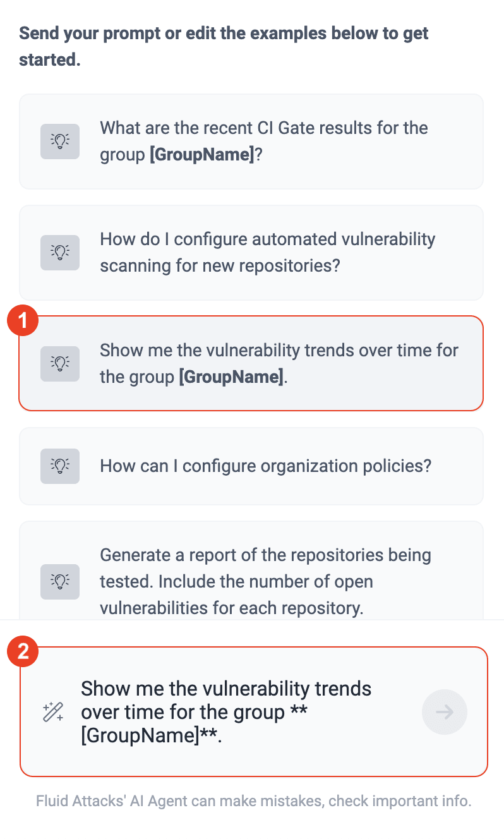Click the highlighted vulnerability trends lightbulb icon

click(59, 363)
